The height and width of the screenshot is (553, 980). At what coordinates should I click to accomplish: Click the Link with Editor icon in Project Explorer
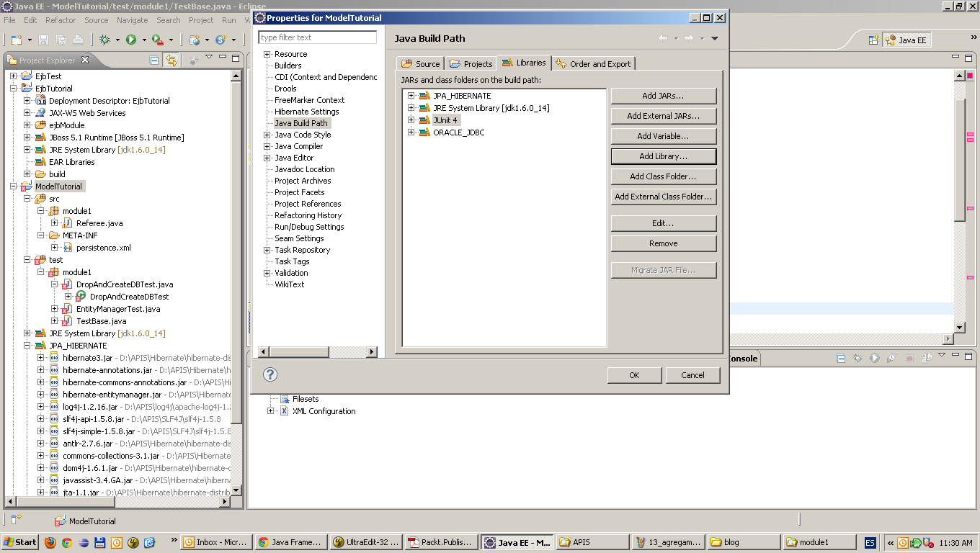(x=171, y=60)
